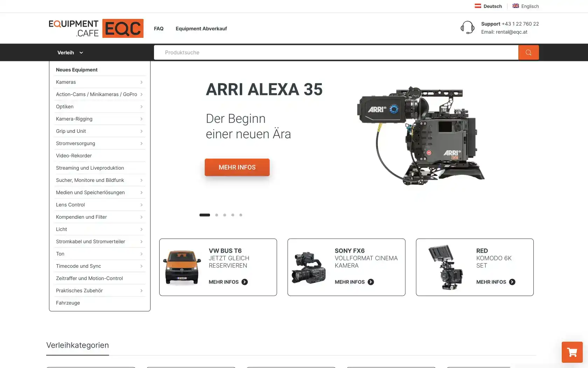Switch to Englisch via UK flag
Image resolution: width=588 pixels, height=368 pixels.
[x=525, y=6]
